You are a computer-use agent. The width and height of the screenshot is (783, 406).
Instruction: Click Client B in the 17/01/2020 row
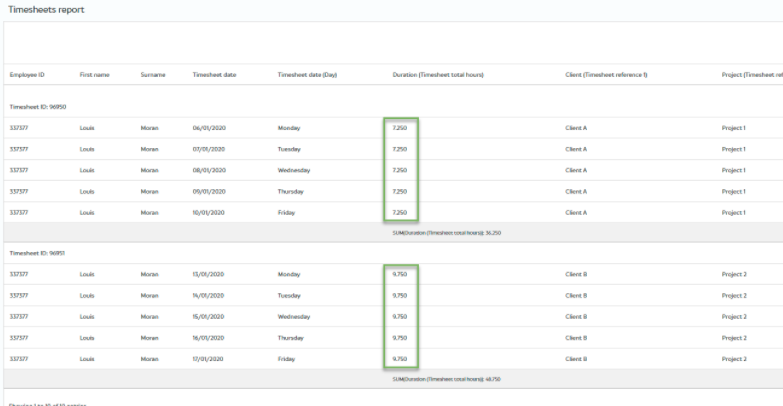[576, 358]
